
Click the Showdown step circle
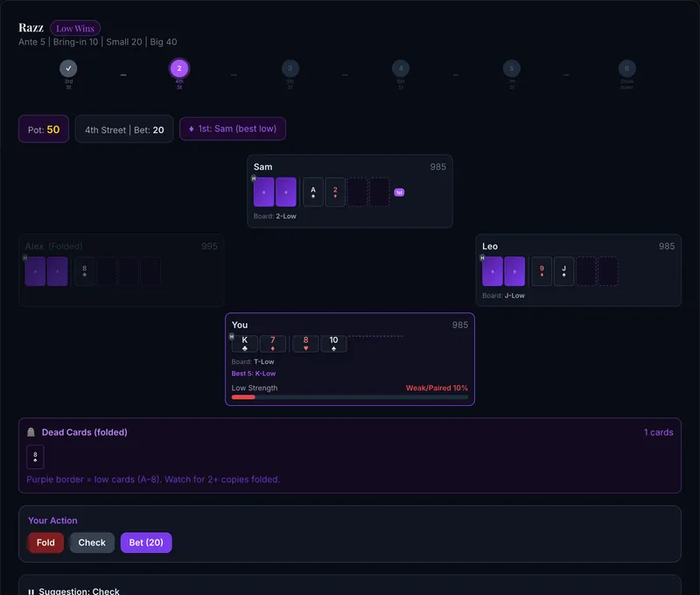(626, 68)
